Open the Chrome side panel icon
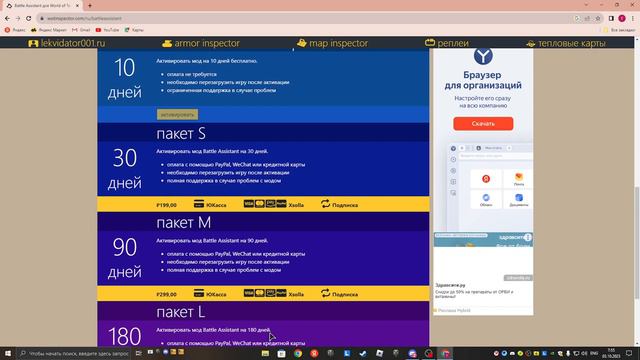The image size is (640, 360). [611, 18]
